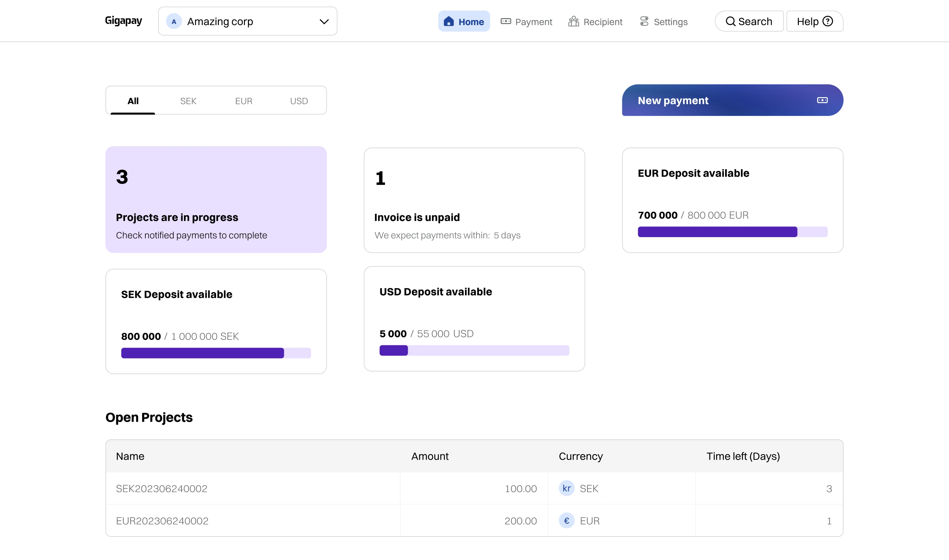This screenshot has width=949, height=560.
Task: Click the Time left (Days) column header
Action: coord(743,456)
